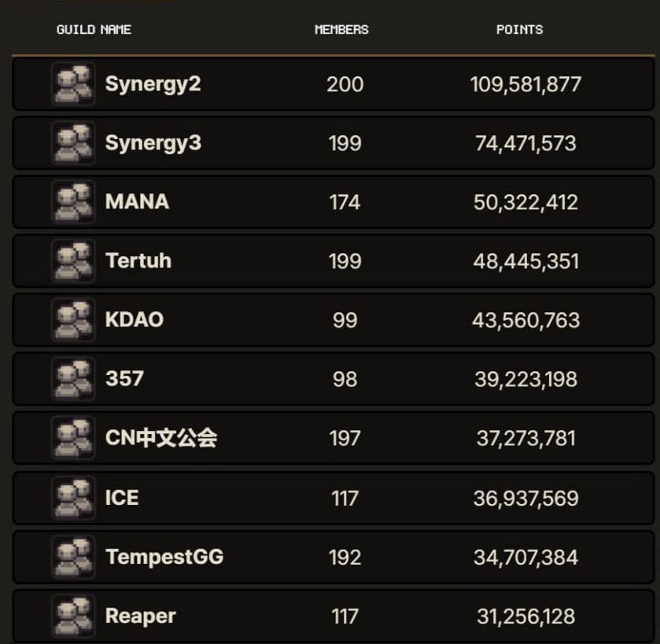This screenshot has width=660, height=644.
Task: Click the TempestGG guild emblem icon
Action: tap(72, 556)
